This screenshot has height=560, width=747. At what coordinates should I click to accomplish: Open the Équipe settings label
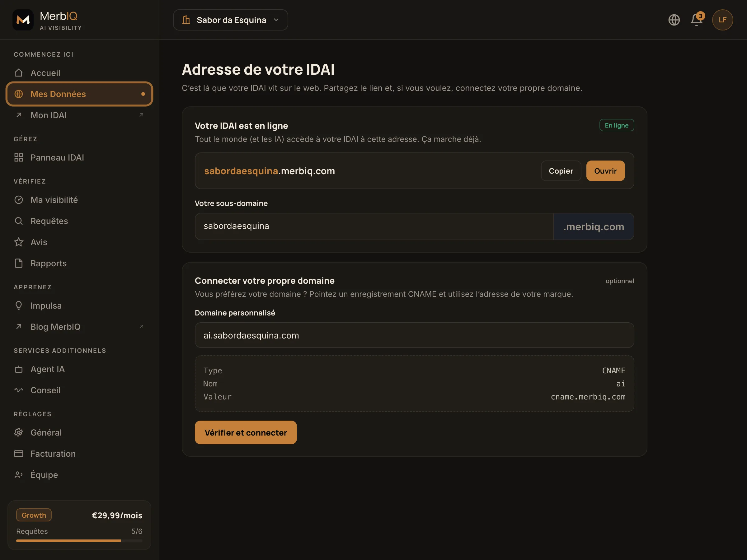44,474
